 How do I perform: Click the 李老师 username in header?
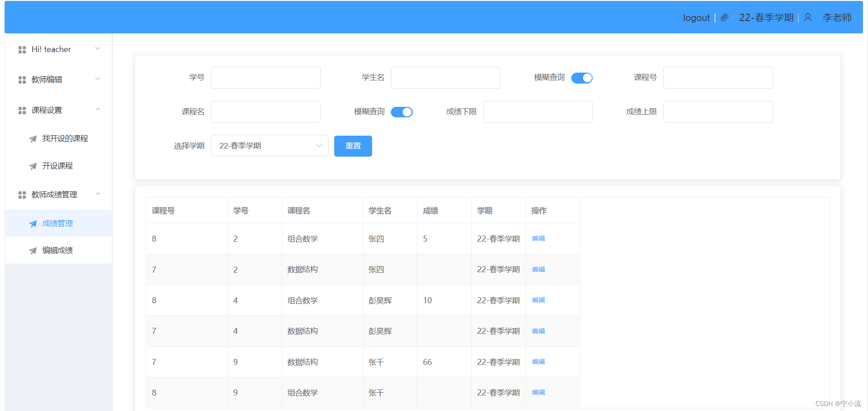pyautogui.click(x=837, y=18)
